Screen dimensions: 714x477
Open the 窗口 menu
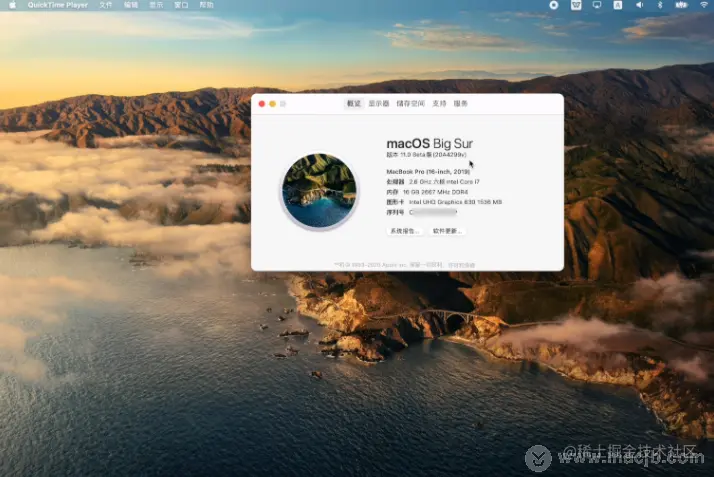point(181,5)
